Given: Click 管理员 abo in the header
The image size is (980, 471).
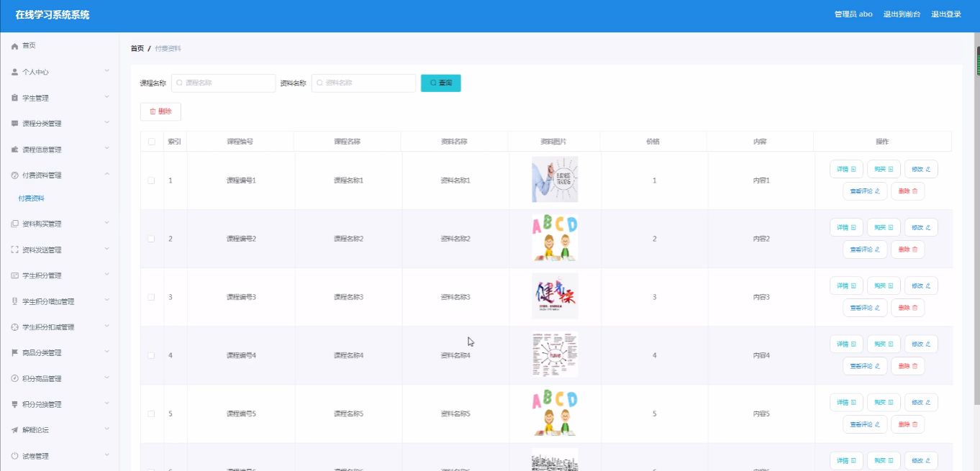Looking at the screenshot, I should pos(853,14).
